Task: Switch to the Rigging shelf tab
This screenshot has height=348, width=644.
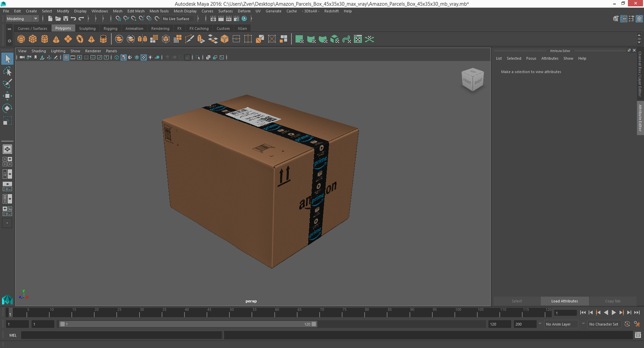Action: click(110, 28)
